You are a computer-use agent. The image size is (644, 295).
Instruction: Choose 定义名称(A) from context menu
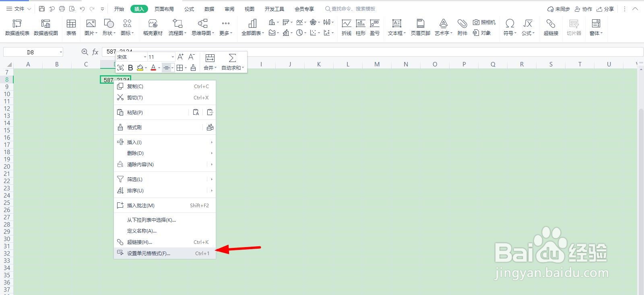coord(165,231)
